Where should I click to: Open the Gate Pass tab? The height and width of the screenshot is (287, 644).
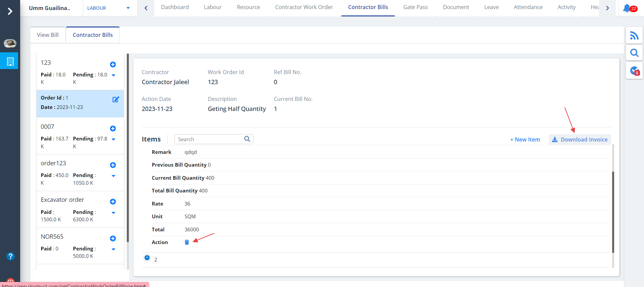pos(415,7)
